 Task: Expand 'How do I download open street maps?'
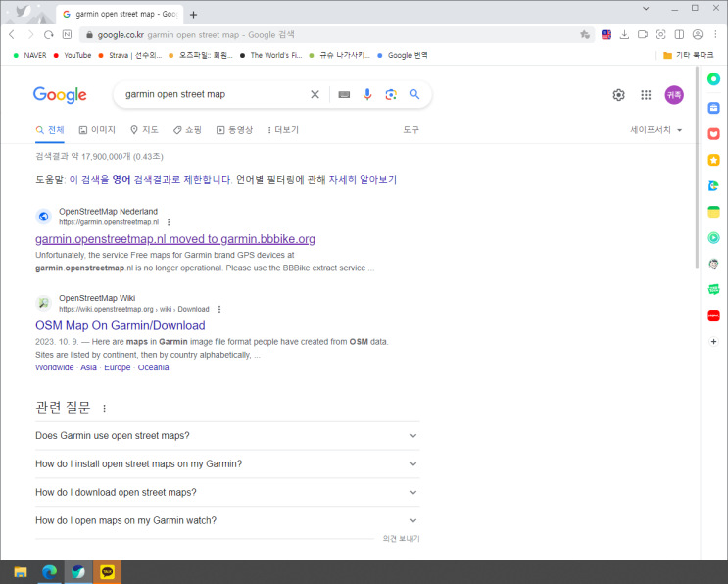tap(227, 493)
